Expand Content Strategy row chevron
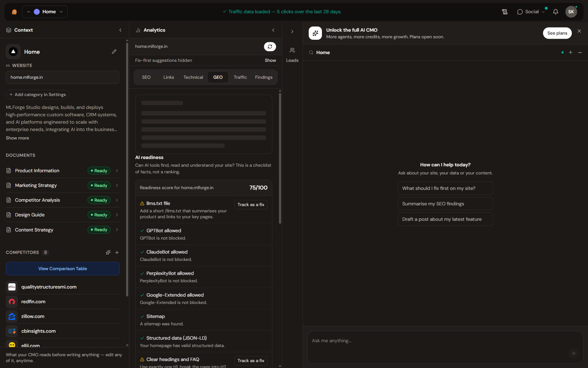Image resolution: width=588 pixels, height=368 pixels. 117,230
